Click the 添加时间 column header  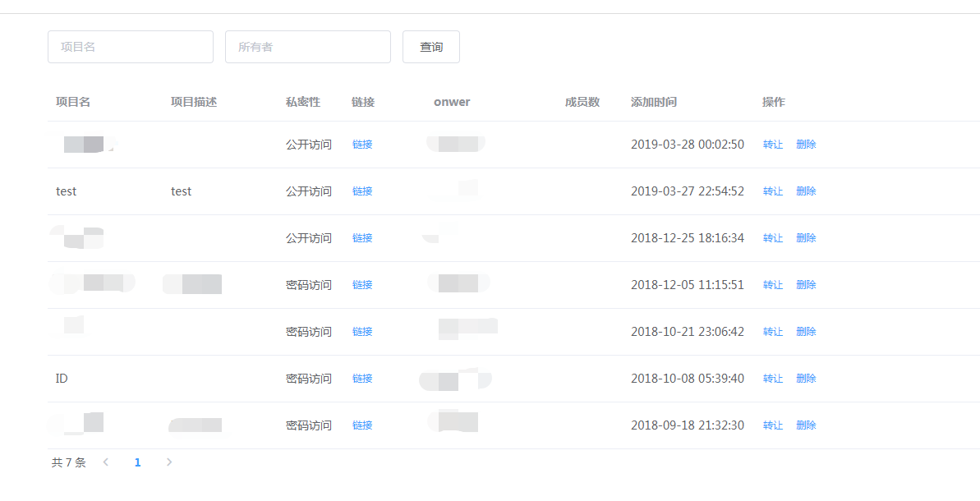pos(651,102)
